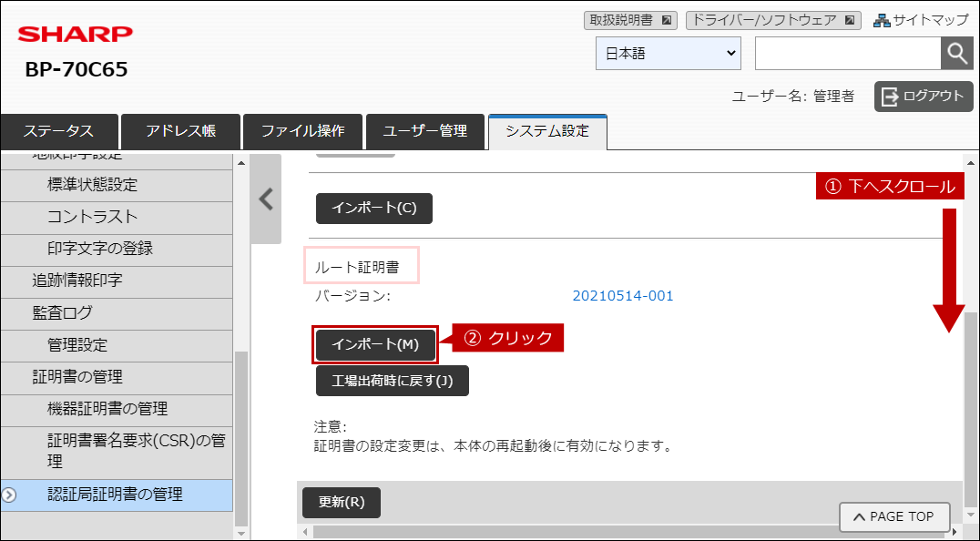This screenshot has height=541, width=980.
Task: Select コントラスト in sidebar
Action: click(117, 218)
